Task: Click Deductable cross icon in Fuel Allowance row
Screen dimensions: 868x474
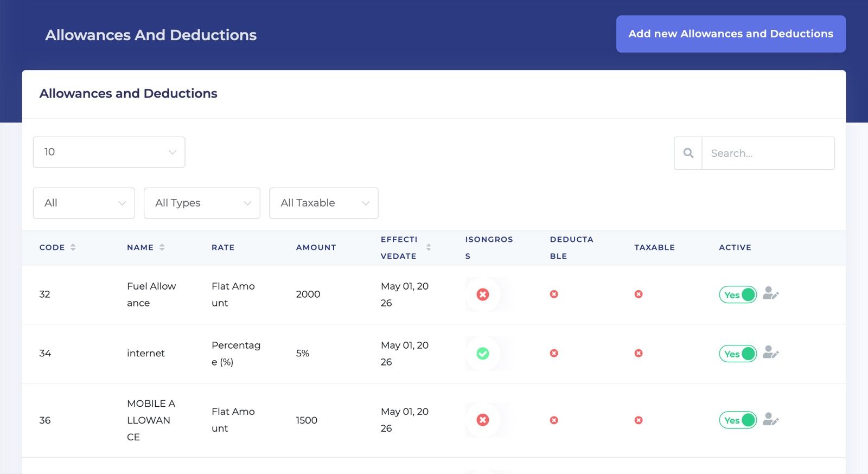Action: click(x=554, y=294)
